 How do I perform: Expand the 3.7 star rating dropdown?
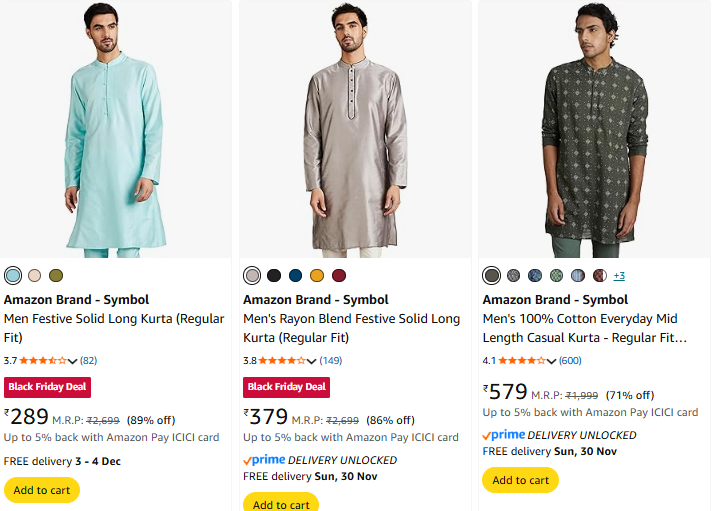point(73,361)
